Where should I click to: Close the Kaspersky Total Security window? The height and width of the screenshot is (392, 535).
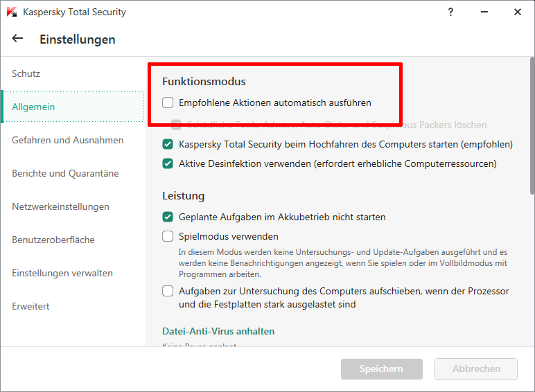517,12
